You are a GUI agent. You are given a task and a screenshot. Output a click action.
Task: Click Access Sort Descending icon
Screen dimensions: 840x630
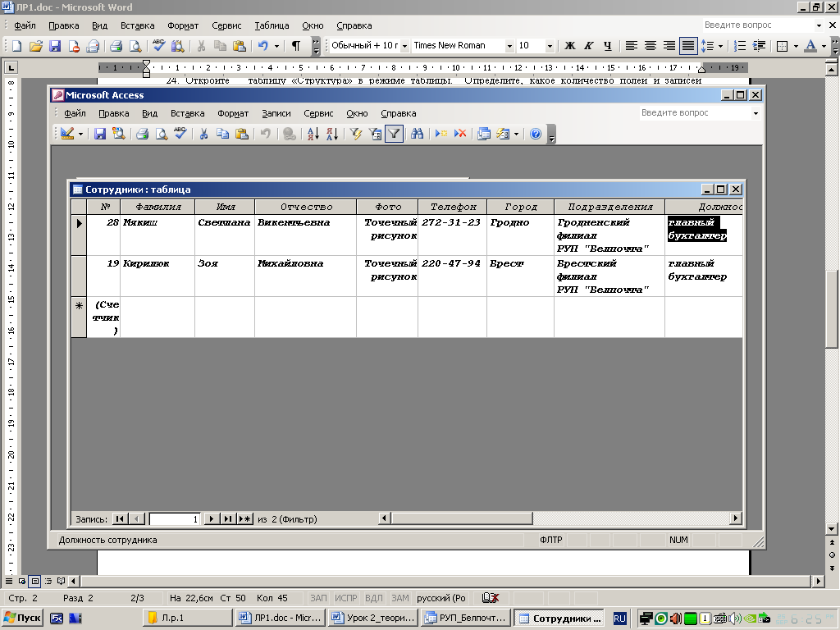click(332, 134)
